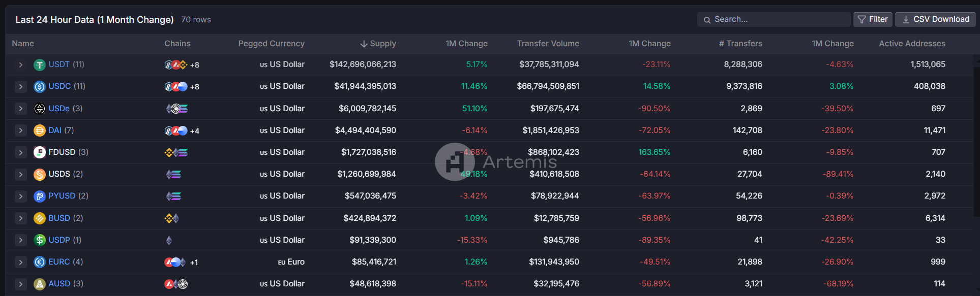Click the chain icons in the DAI row
The height and width of the screenshot is (296, 980).
[x=176, y=130]
